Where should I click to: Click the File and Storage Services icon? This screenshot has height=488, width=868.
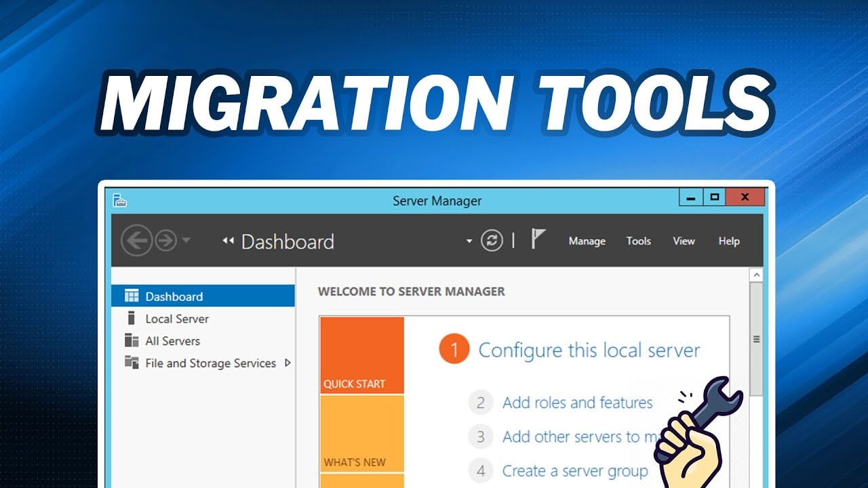coord(132,363)
